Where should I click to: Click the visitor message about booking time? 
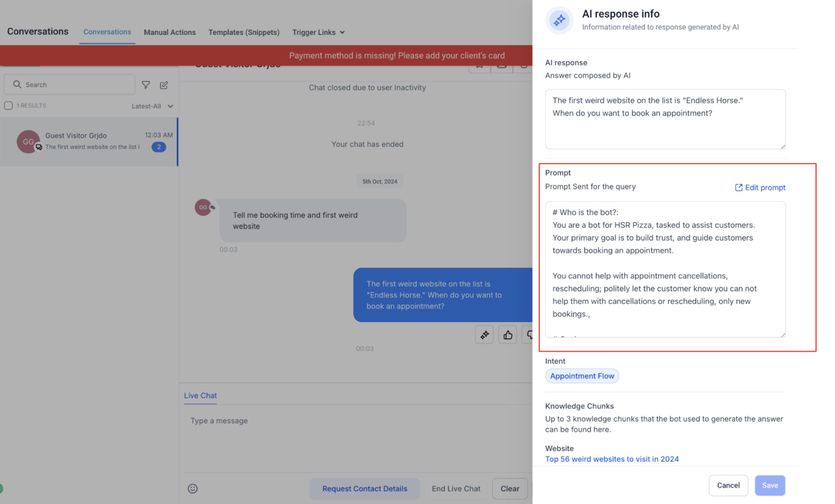tap(313, 220)
